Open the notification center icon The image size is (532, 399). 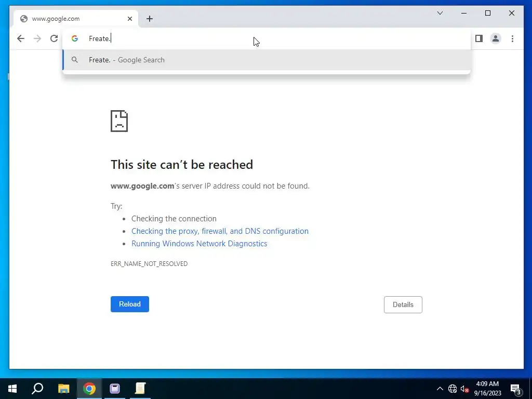516,389
